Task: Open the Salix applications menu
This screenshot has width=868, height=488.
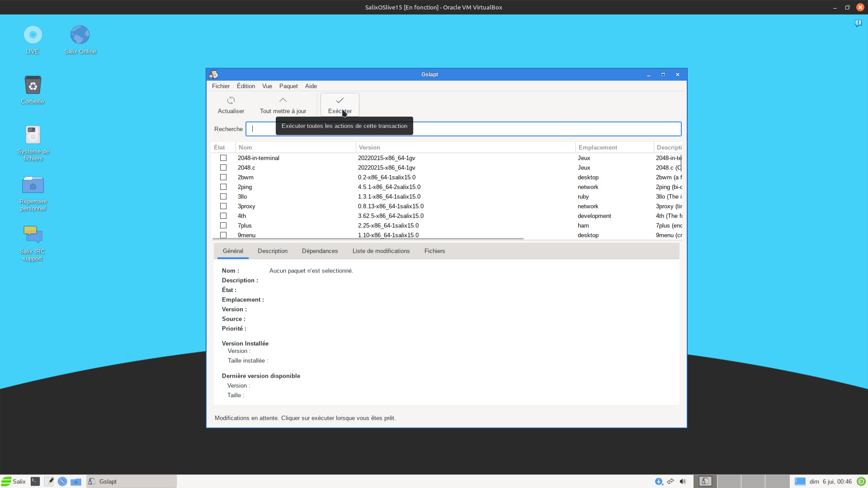Action: point(14,481)
